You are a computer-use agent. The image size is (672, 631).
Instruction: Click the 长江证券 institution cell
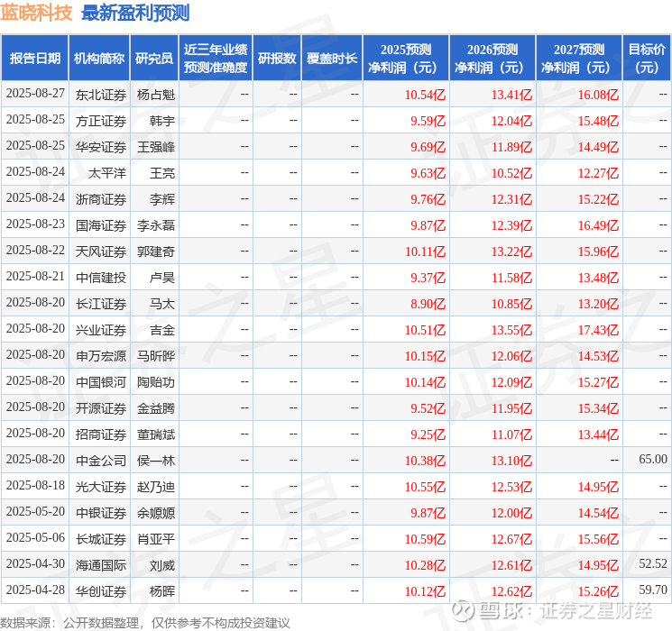(101, 304)
